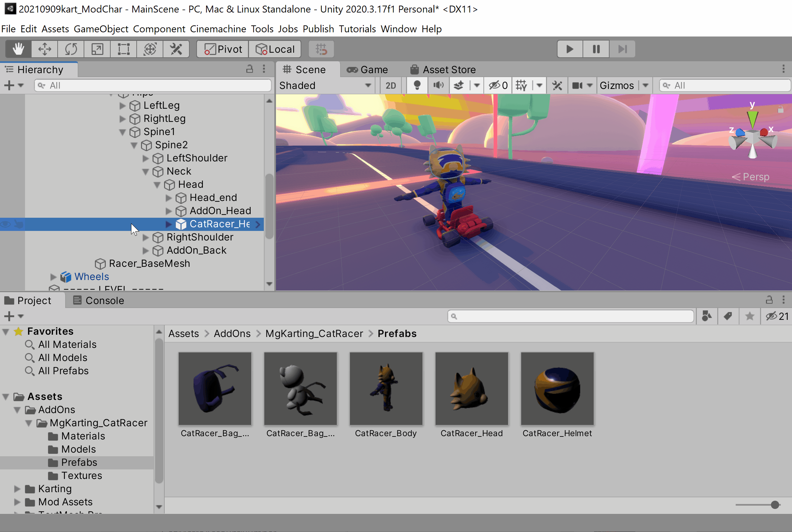Toggle 2D view mode
792x532 pixels.
point(391,86)
